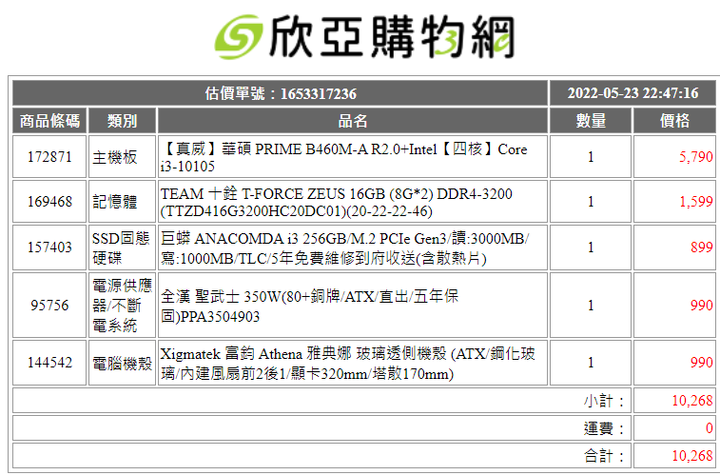
Task: Click the 運費 label
Action: [x=604, y=428]
